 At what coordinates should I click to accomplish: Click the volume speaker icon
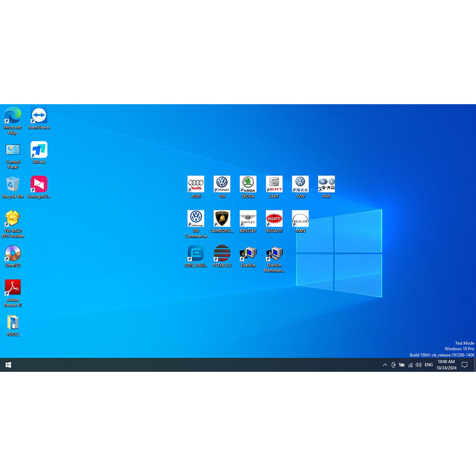coord(418,365)
